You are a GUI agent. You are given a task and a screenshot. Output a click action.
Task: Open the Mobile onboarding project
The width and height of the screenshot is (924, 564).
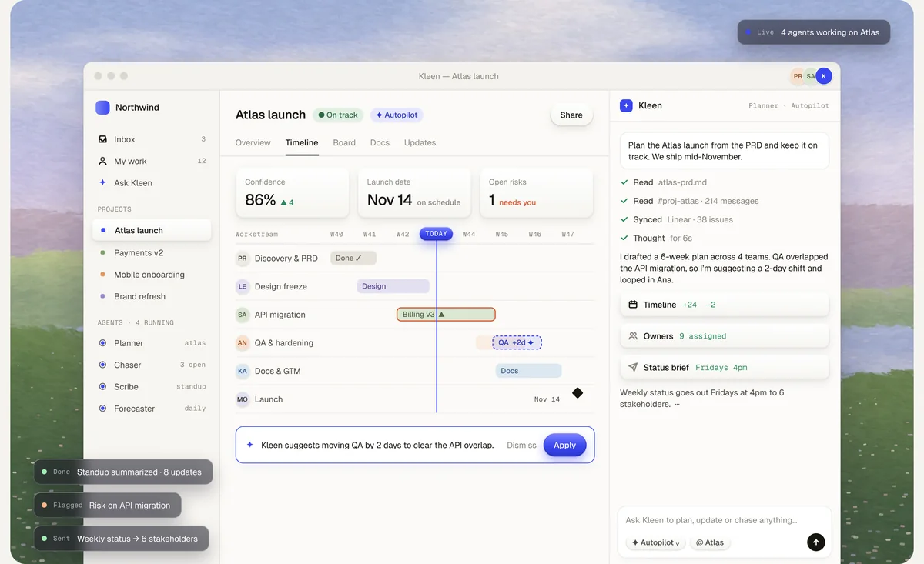(x=152, y=275)
